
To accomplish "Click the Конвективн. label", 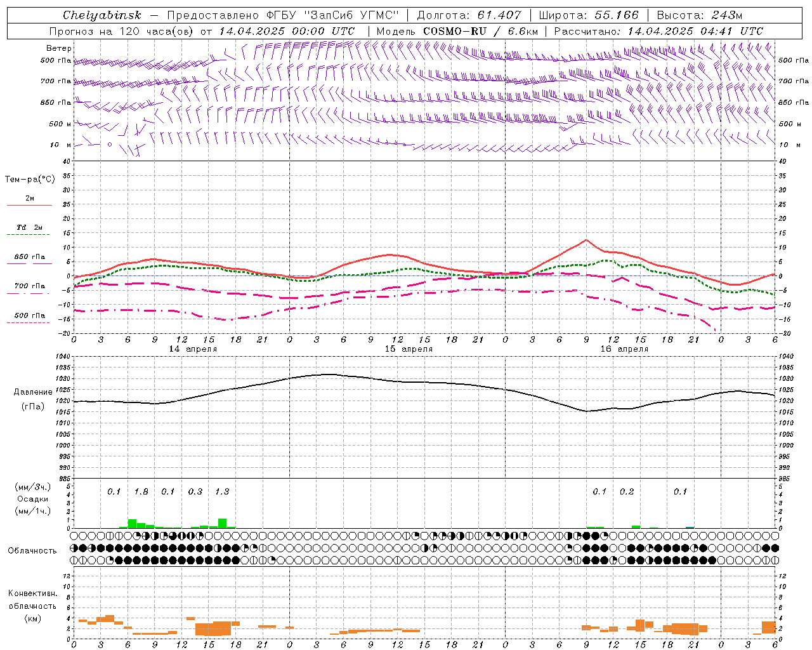I will tap(32, 594).
